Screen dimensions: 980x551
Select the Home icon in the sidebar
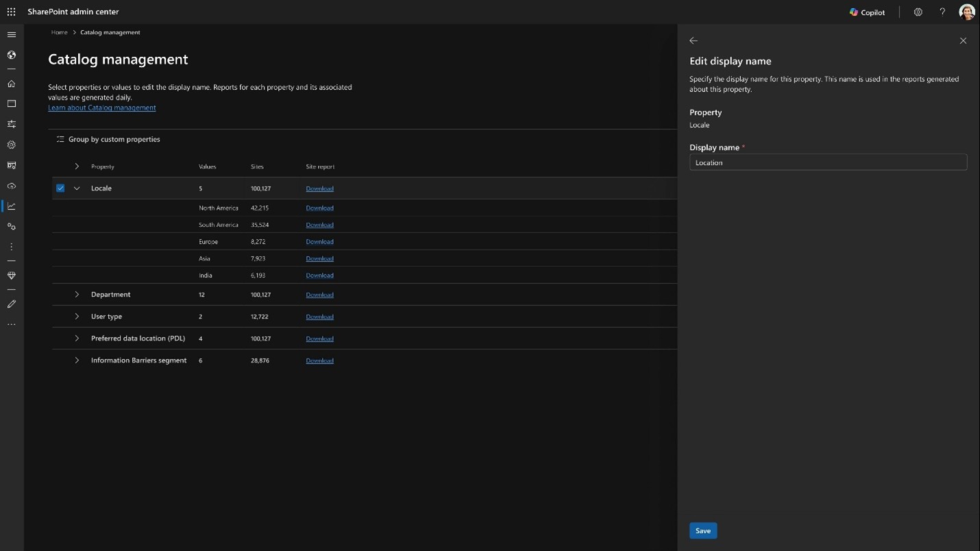click(11, 83)
